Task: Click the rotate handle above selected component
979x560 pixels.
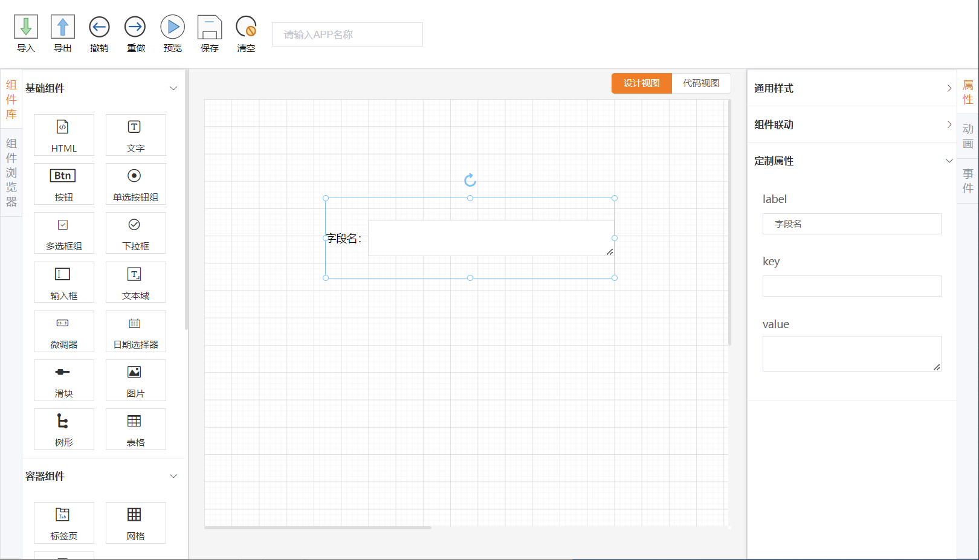Action: coord(470,180)
